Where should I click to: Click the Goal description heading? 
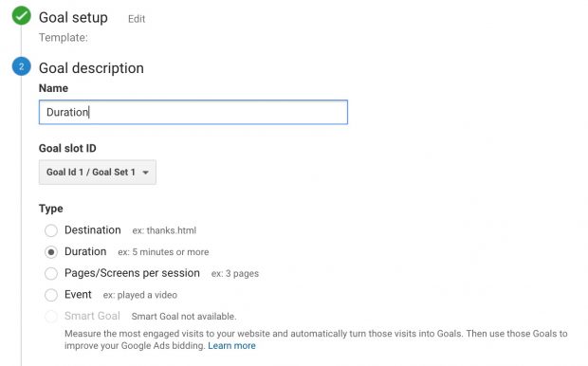91,68
